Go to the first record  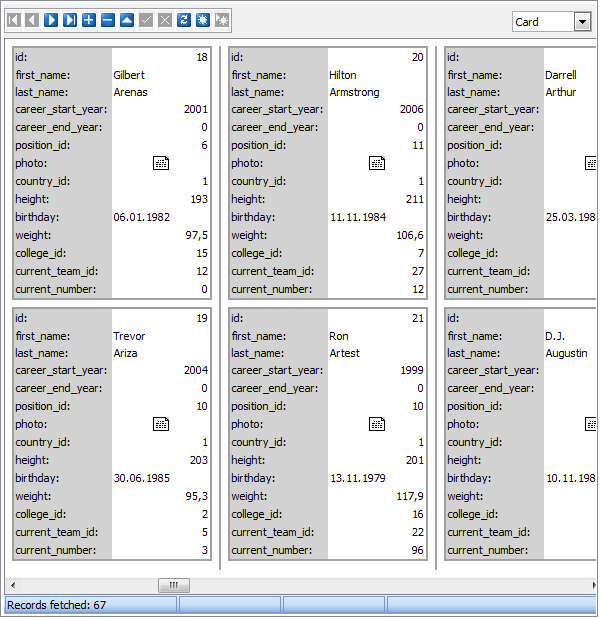pyautogui.click(x=13, y=20)
